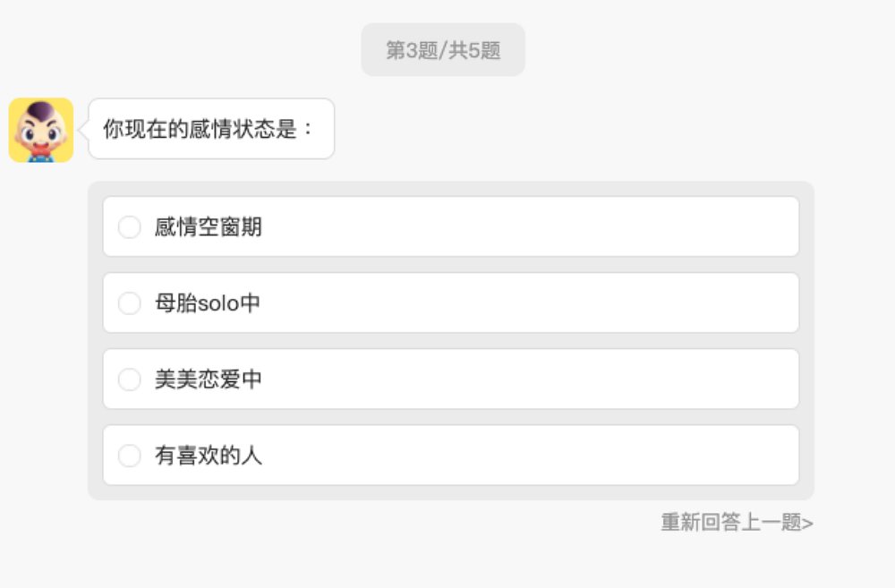The height and width of the screenshot is (588, 895).
Task: Click the 第3题 text in progress pill
Action: pyautogui.click(x=413, y=50)
